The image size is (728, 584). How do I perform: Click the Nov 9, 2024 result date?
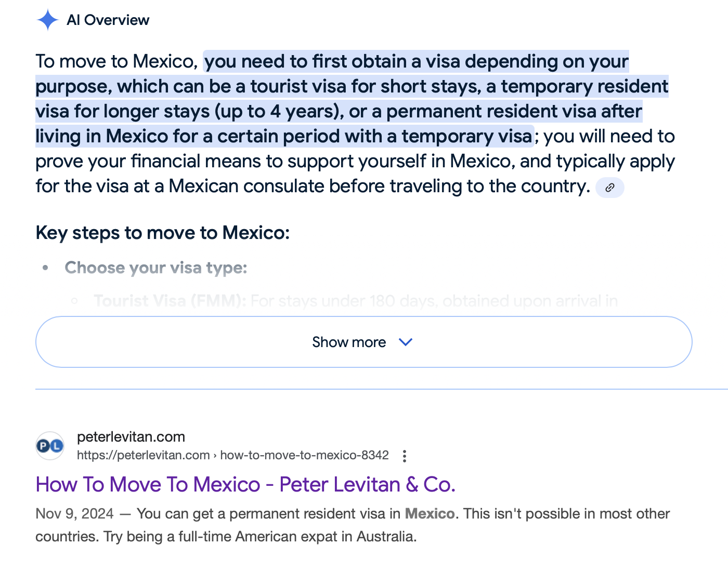click(74, 514)
